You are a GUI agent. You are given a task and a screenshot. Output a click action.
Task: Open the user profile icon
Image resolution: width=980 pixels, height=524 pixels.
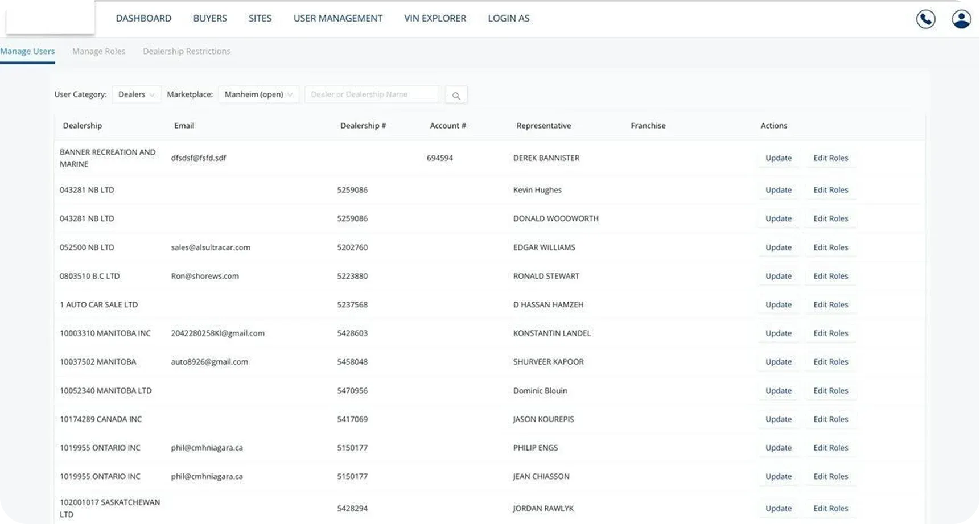[x=961, y=19]
